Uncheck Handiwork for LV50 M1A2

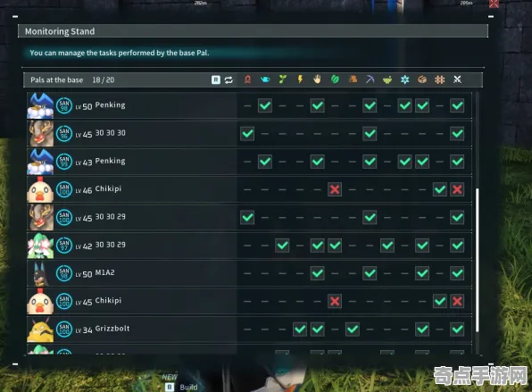[317, 273]
